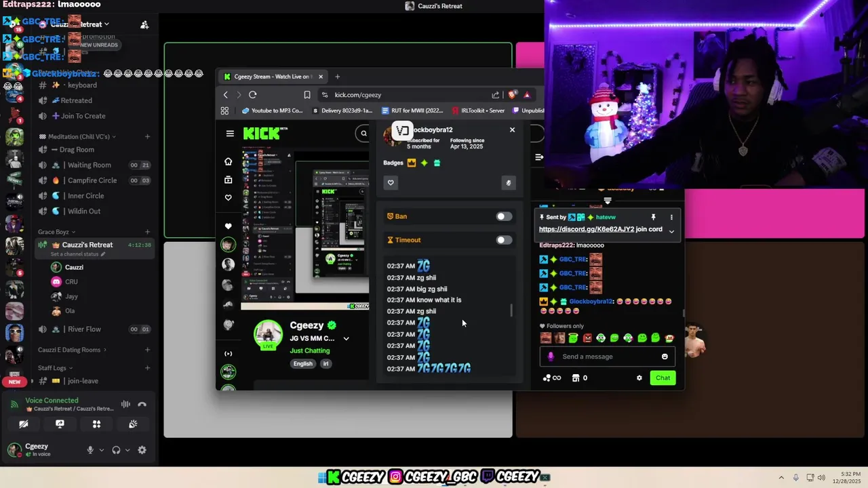868x488 pixels.
Task: Deafen headphones in Discord user panel
Action: (x=116, y=450)
